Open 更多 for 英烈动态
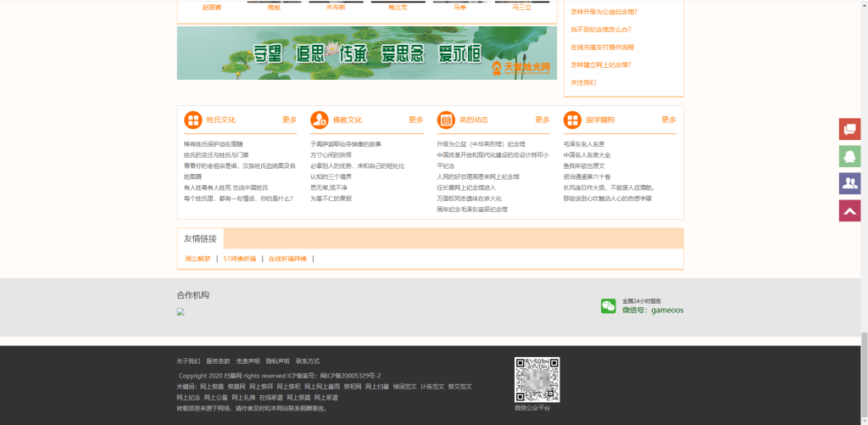Image resolution: width=868 pixels, height=425 pixels. tap(542, 120)
